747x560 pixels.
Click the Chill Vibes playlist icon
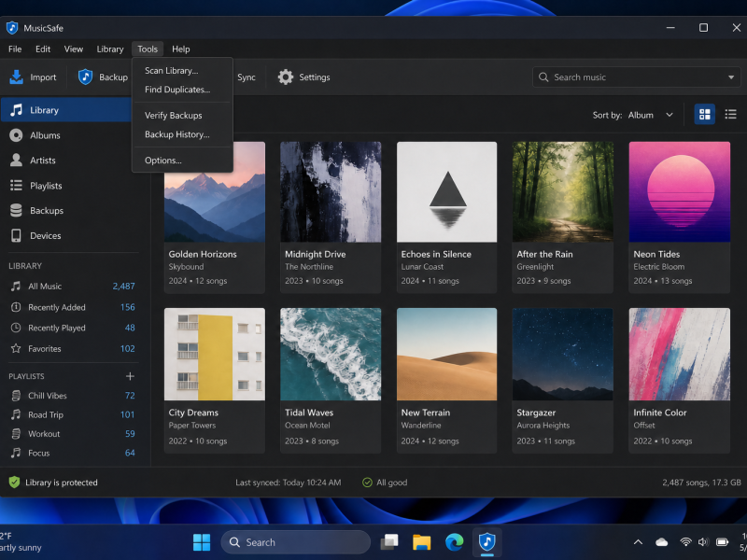16,396
